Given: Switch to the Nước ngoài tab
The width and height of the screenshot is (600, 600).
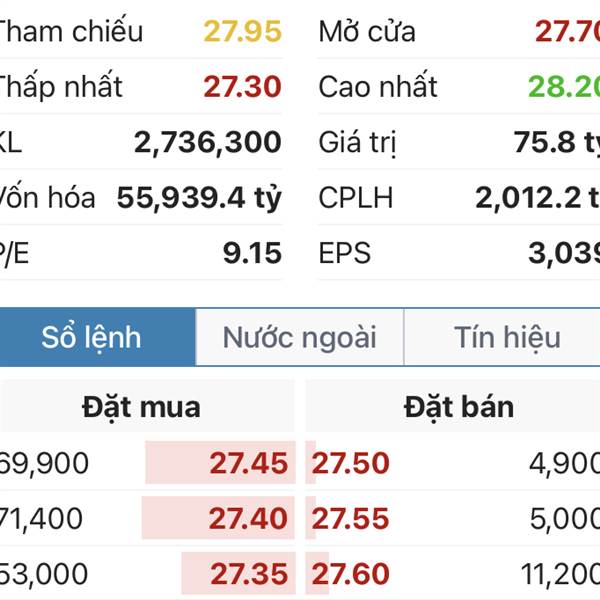Looking at the screenshot, I should click(x=300, y=337).
